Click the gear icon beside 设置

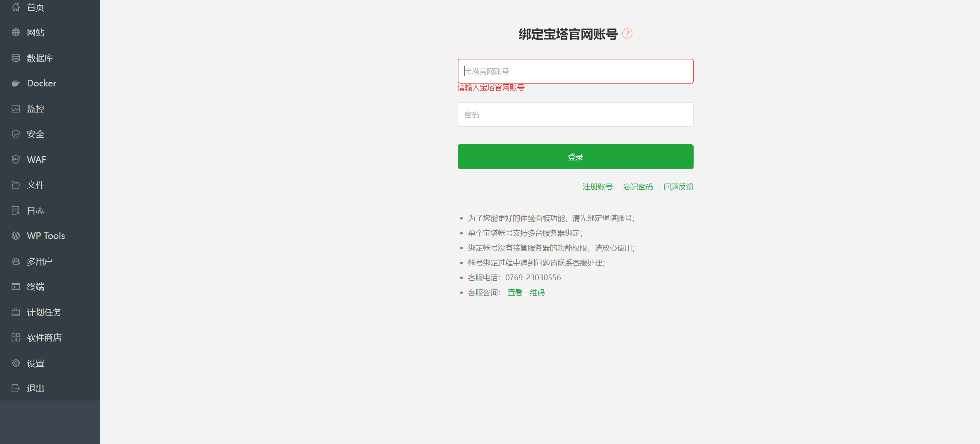pos(16,363)
